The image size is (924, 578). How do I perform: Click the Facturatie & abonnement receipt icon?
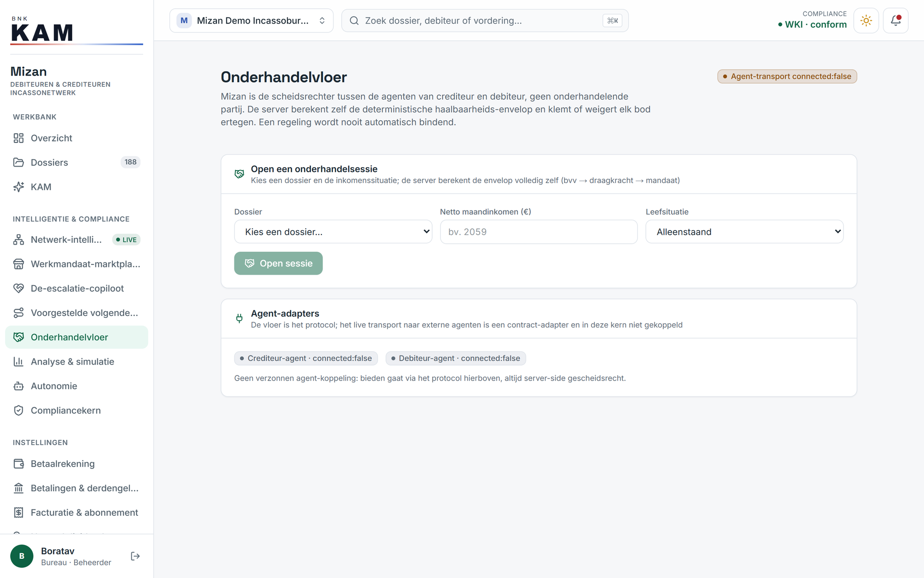pos(18,512)
